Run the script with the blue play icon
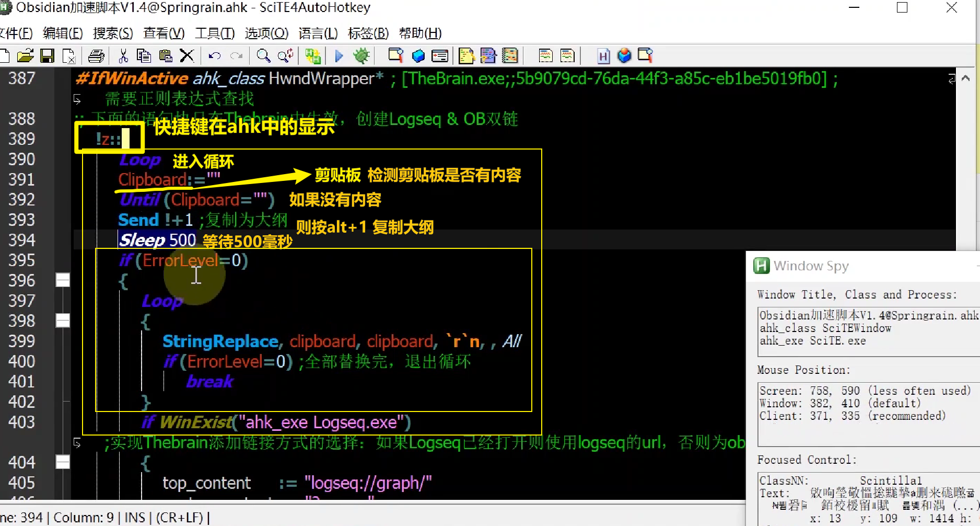 point(339,55)
